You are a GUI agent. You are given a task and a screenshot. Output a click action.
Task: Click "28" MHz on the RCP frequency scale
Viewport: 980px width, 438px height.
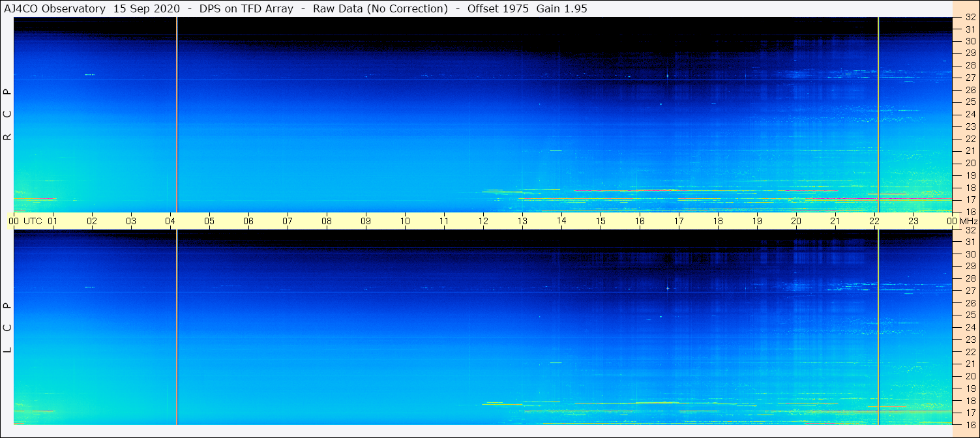pos(970,66)
